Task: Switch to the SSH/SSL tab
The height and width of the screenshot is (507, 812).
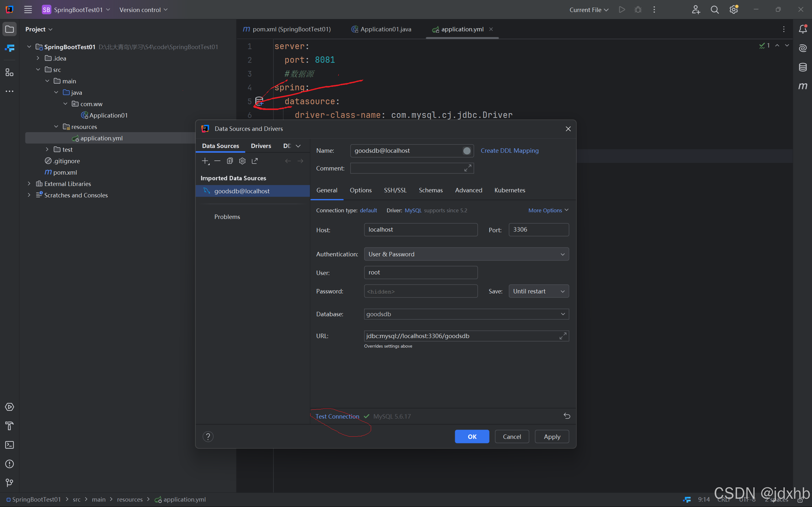Action: pos(395,190)
